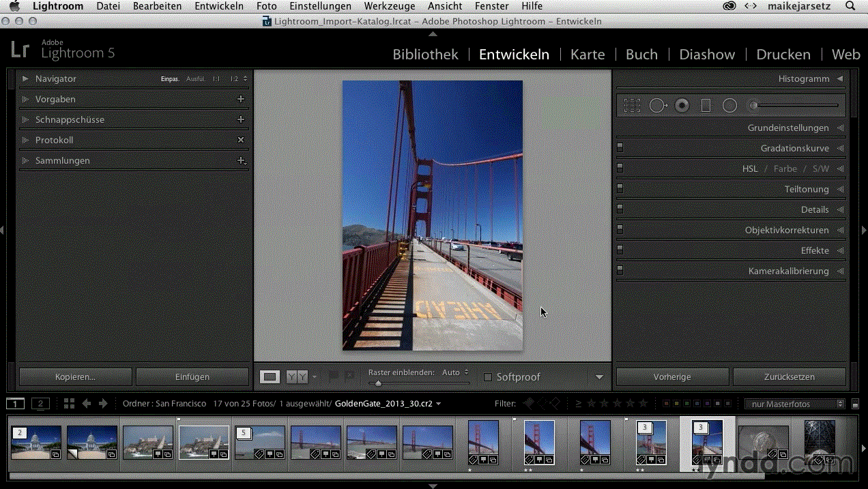Select the Adjustment Brush tool
Viewport: 868px width, 489px height.
click(x=754, y=106)
